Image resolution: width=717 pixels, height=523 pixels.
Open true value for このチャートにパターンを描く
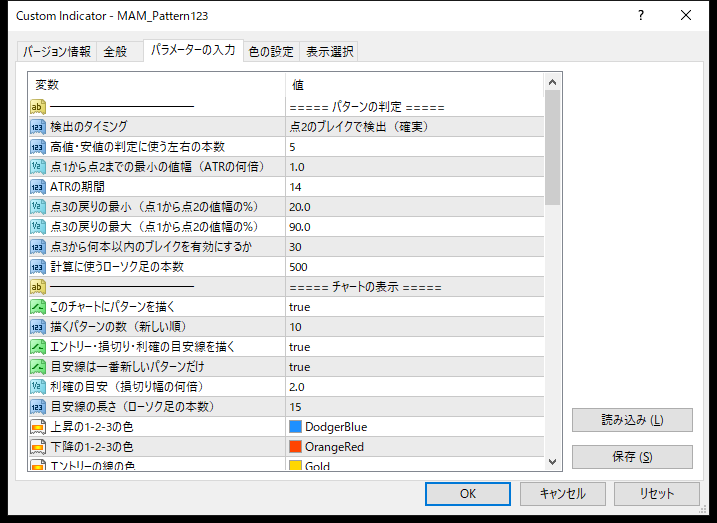[415, 307]
